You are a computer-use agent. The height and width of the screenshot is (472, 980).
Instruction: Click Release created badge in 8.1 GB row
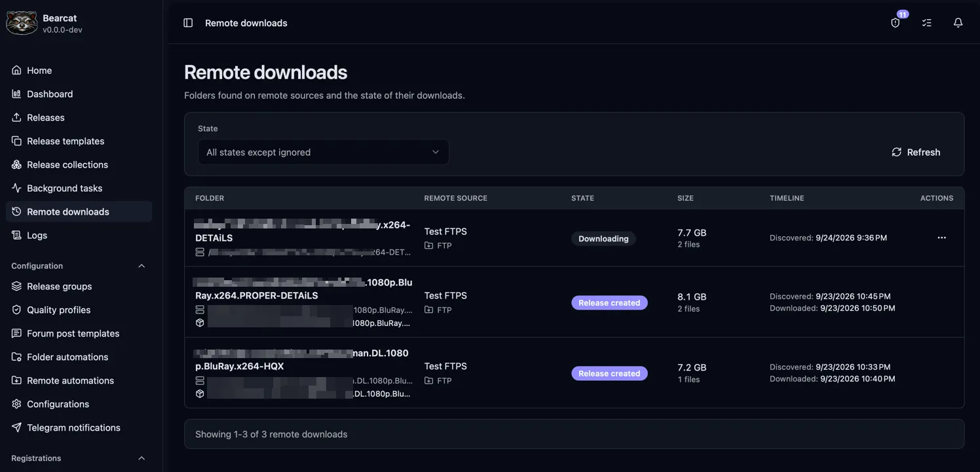point(609,302)
